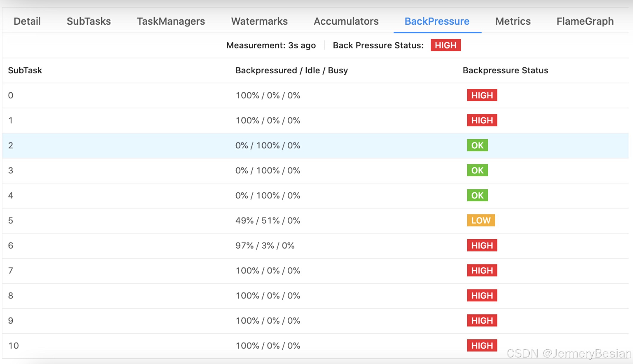Click the HIGH badge for subtask 8
This screenshot has height=364, width=633.
[x=482, y=295]
